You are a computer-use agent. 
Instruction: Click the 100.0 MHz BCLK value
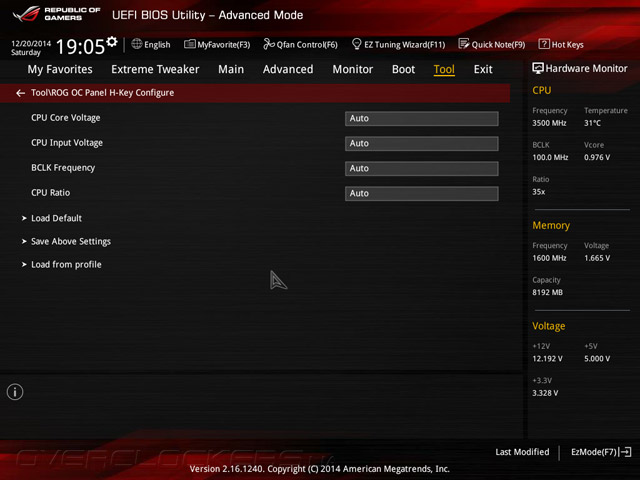(x=550, y=158)
